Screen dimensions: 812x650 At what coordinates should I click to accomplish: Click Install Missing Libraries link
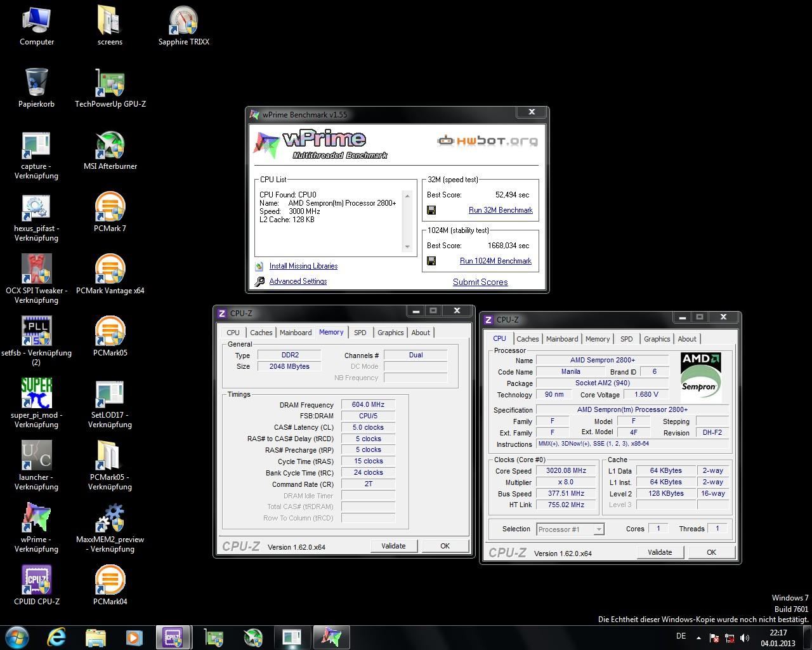(x=303, y=266)
